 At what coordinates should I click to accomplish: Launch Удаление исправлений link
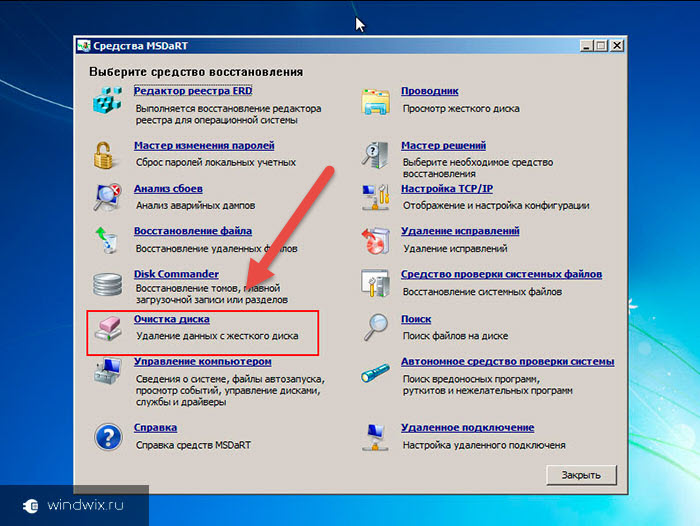[x=460, y=231]
